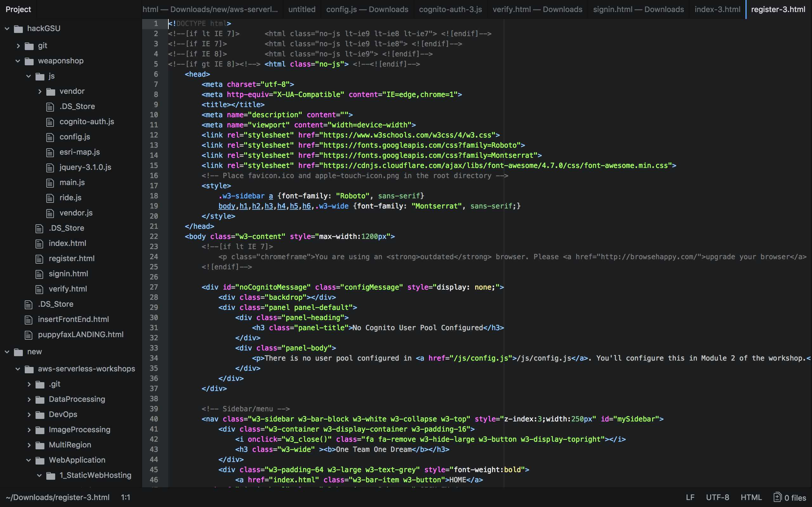Image resolution: width=812 pixels, height=507 pixels.
Task: Click the UTF-8 encoding selector
Action: (x=717, y=497)
